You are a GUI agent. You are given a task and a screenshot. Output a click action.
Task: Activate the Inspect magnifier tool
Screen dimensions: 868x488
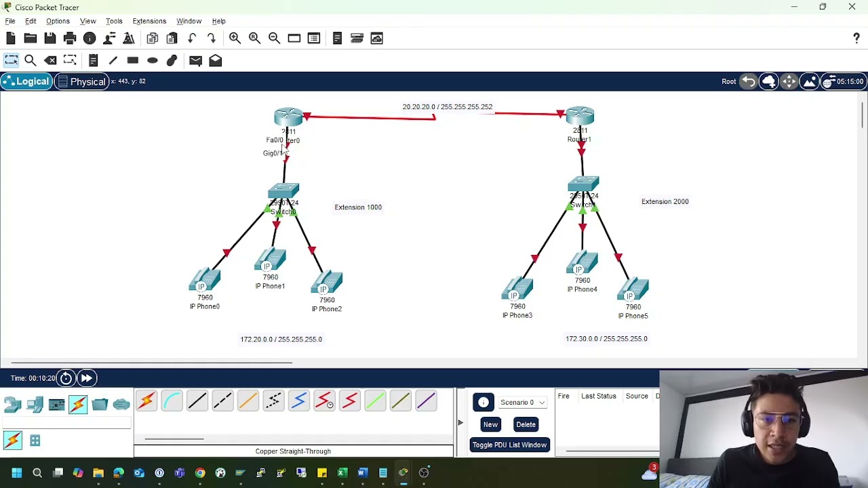[31, 60]
